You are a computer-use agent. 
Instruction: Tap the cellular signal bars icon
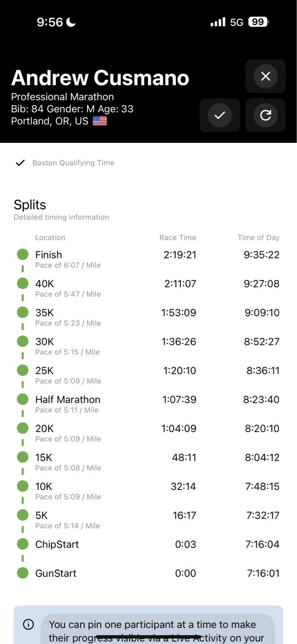[218, 22]
